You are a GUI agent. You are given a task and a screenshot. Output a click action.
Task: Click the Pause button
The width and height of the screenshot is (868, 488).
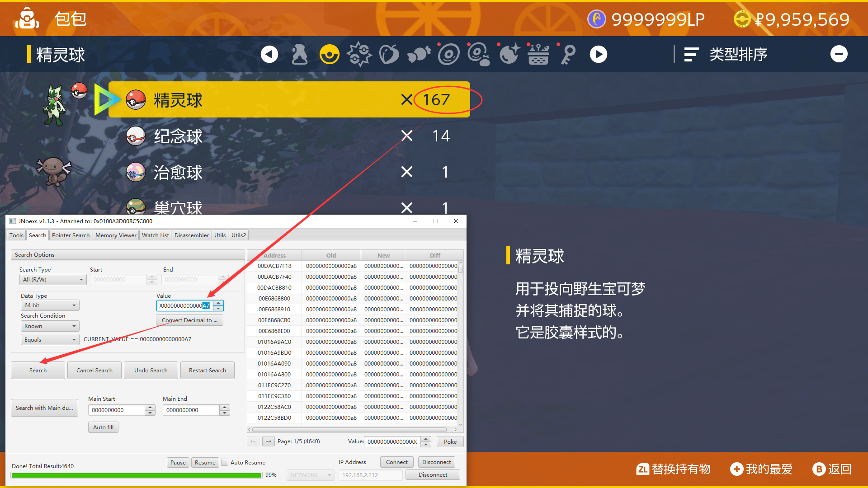point(178,463)
